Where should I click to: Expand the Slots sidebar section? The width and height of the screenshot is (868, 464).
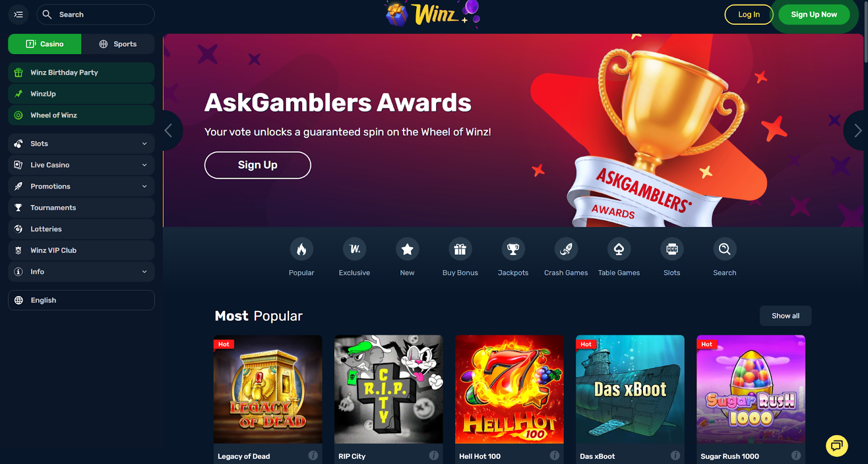pyautogui.click(x=81, y=144)
